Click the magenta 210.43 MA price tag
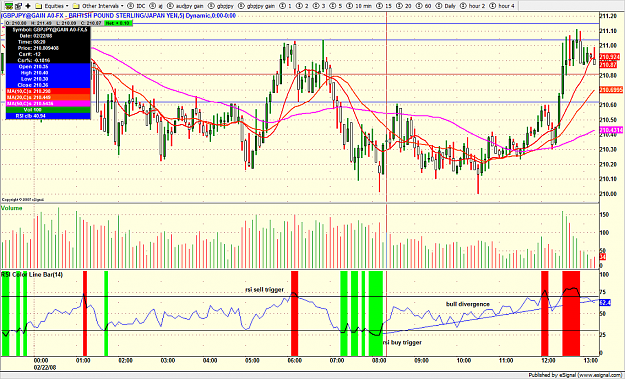The height and width of the screenshot is (379, 625). pyautogui.click(x=611, y=130)
